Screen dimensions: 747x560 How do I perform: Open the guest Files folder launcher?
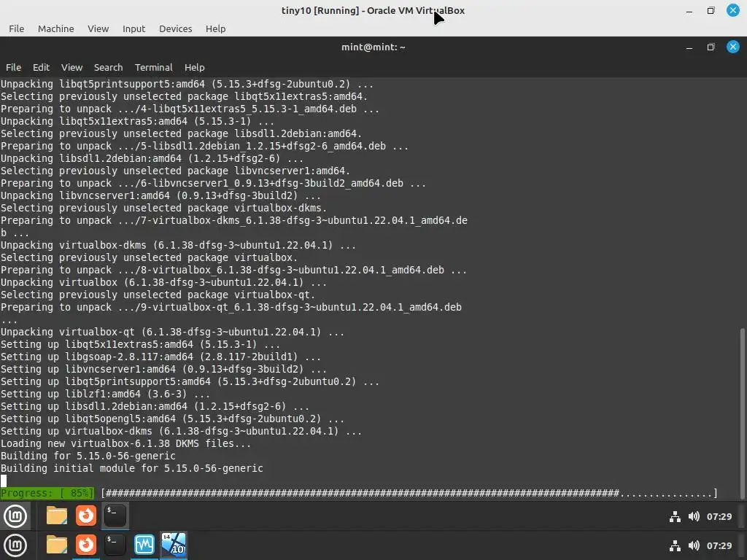point(57,516)
